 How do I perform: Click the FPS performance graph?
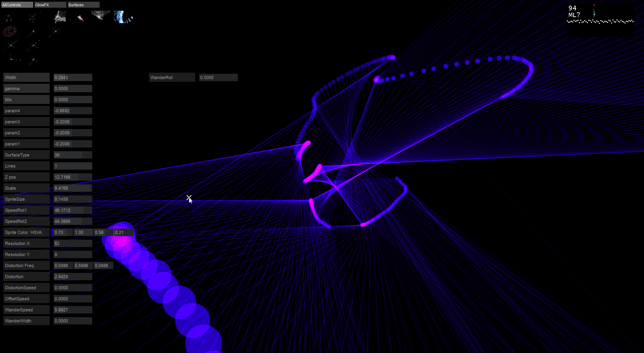pyautogui.click(x=600, y=20)
